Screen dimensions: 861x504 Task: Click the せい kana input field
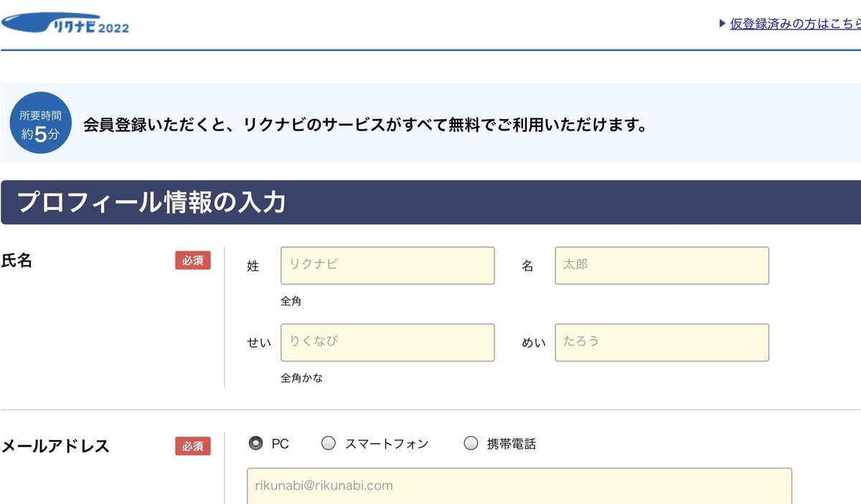click(387, 342)
